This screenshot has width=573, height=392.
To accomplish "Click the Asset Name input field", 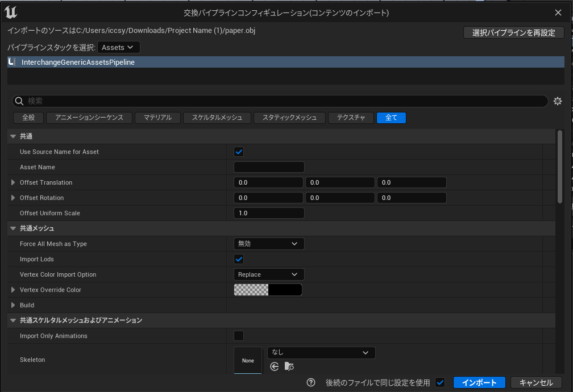I will pyautogui.click(x=269, y=167).
